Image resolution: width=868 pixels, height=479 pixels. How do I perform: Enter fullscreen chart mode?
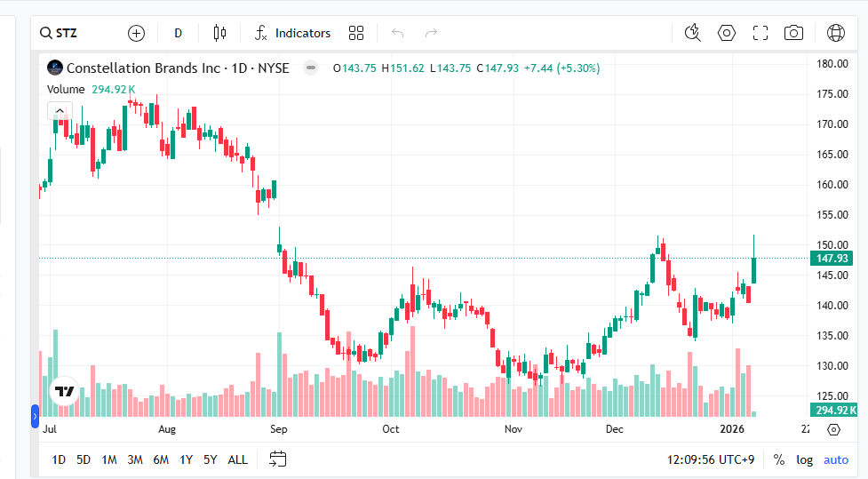click(760, 33)
